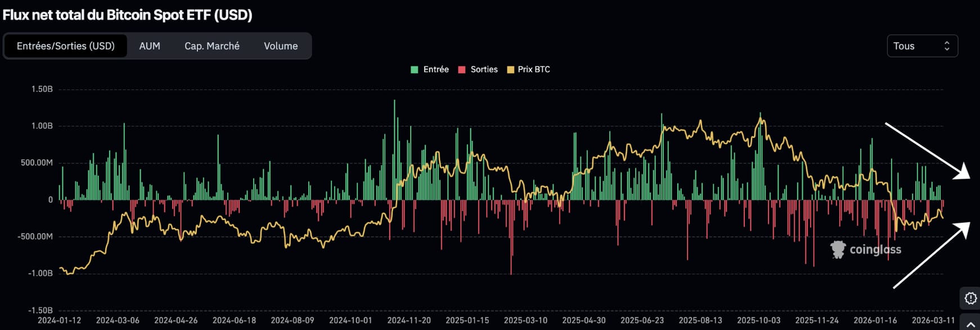This screenshot has height=330, width=980.
Task: Click the red Sorties legend color square
Action: 462,70
